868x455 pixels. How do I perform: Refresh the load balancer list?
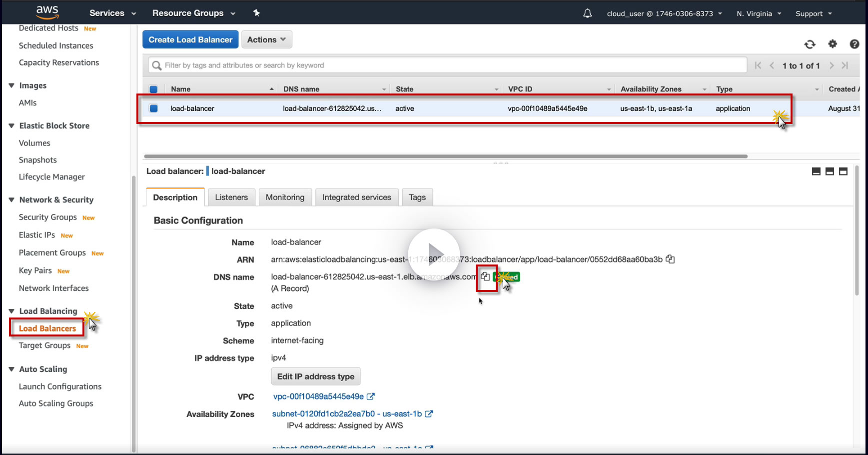810,44
